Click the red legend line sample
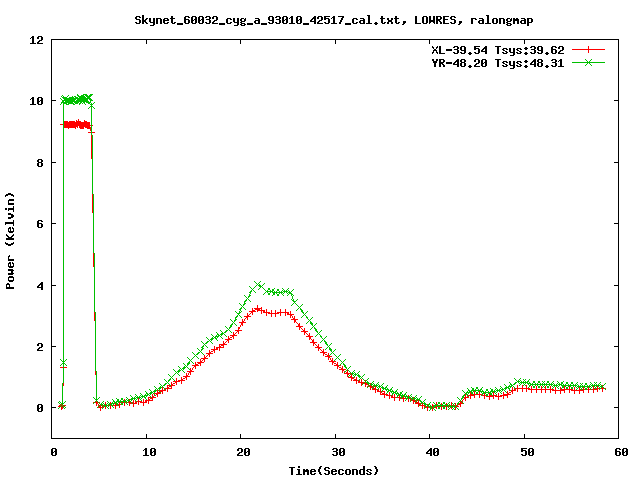Viewport: 640px width, 480px height. pyautogui.click(x=588, y=50)
